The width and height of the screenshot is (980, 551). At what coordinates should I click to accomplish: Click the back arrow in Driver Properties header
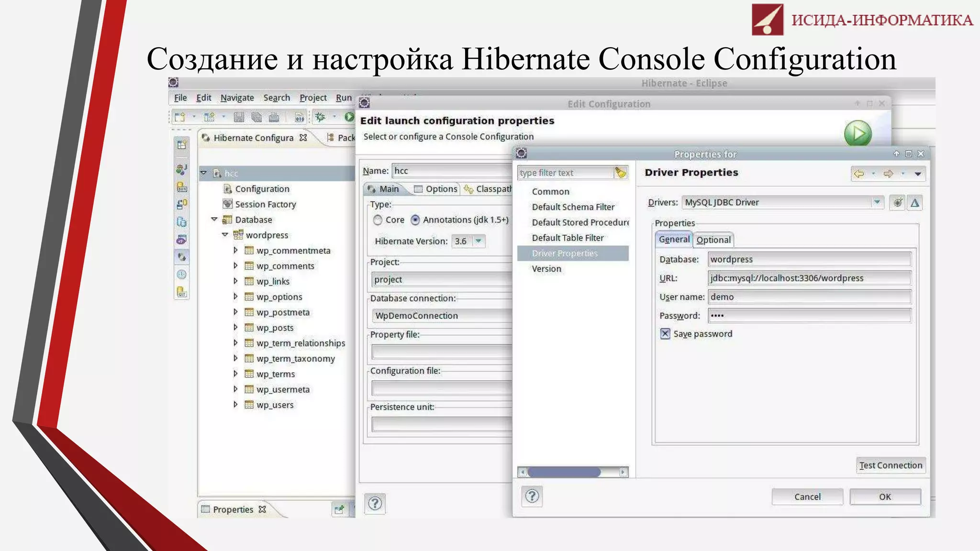(859, 174)
